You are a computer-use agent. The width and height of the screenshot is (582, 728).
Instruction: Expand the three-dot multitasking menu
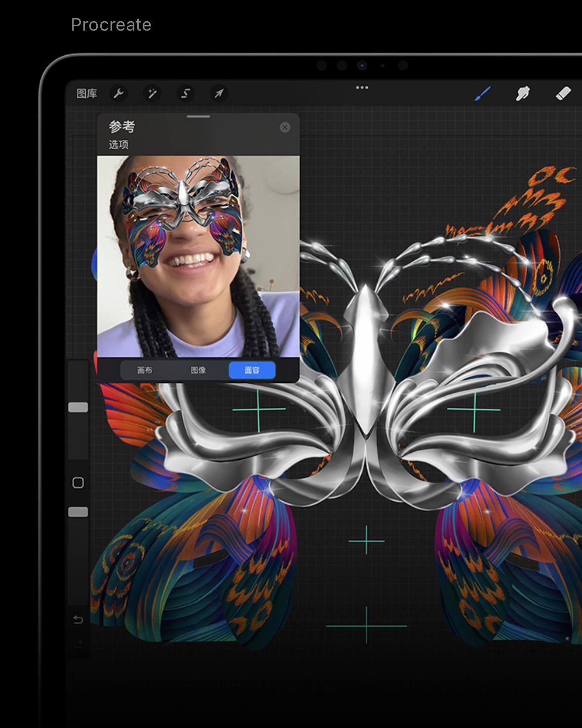pyautogui.click(x=362, y=87)
